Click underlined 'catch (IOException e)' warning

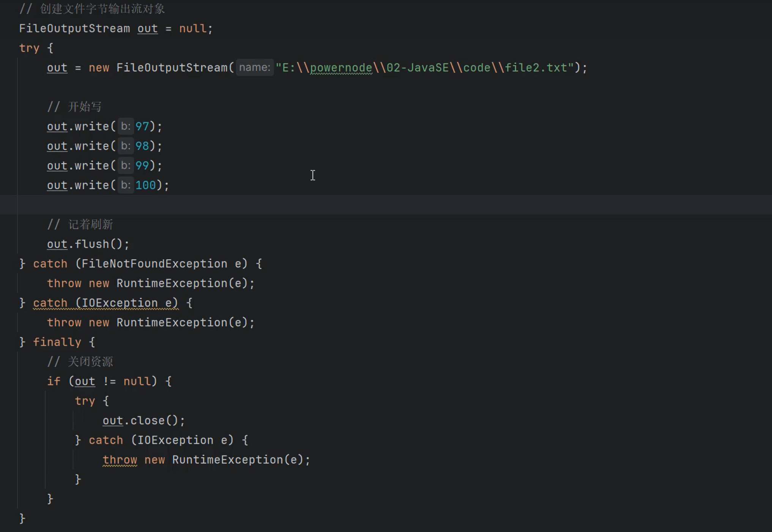pyautogui.click(x=106, y=303)
